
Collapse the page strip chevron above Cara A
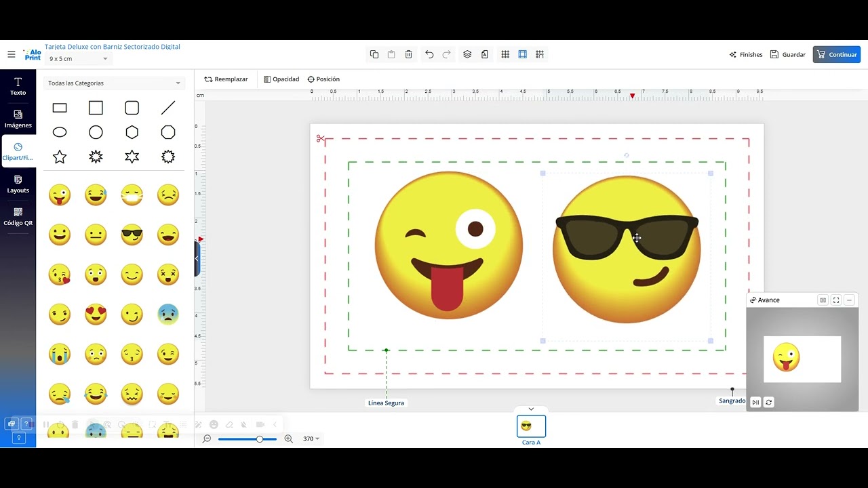pos(531,409)
